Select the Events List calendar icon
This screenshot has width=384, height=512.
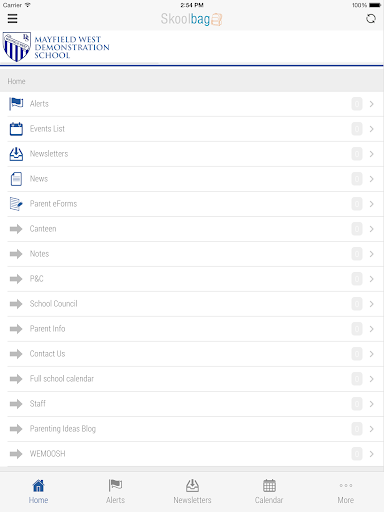click(16, 129)
